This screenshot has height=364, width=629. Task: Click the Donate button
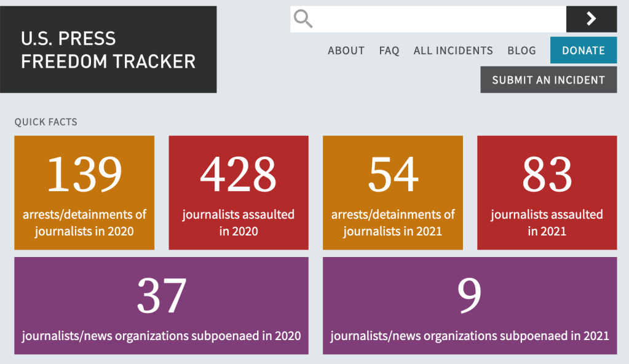(x=583, y=50)
